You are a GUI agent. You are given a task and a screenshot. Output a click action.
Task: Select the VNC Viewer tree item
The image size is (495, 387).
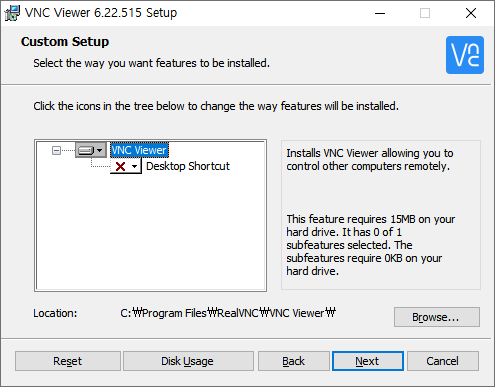[x=139, y=150]
